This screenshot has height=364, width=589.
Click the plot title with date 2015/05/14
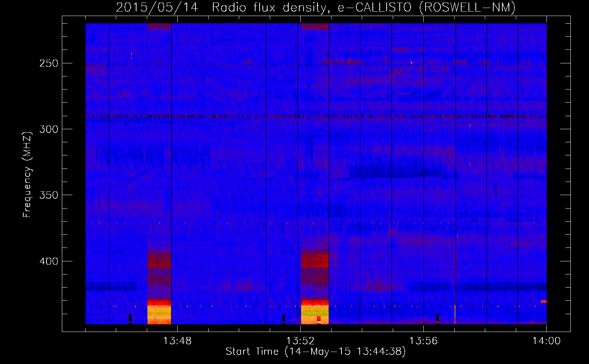click(316, 7)
